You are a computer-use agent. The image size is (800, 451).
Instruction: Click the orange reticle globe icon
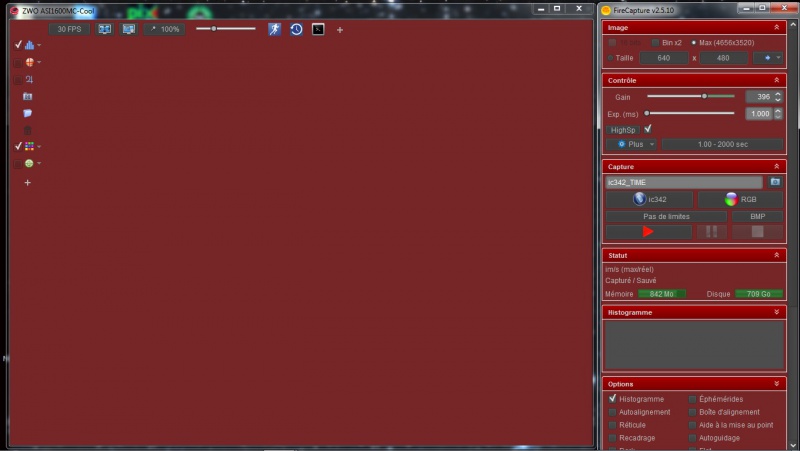30,62
